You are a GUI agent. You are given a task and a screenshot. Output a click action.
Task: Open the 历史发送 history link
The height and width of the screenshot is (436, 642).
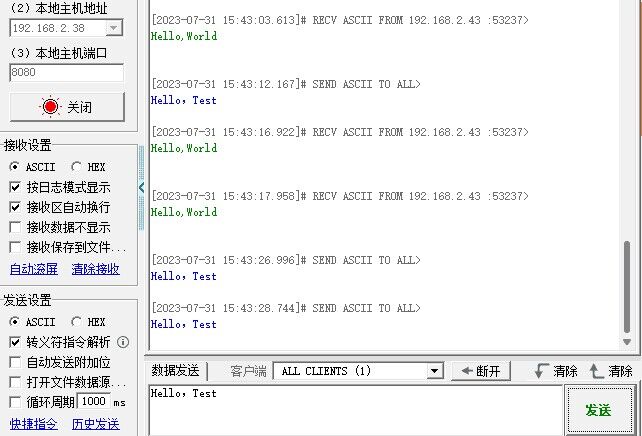point(95,424)
